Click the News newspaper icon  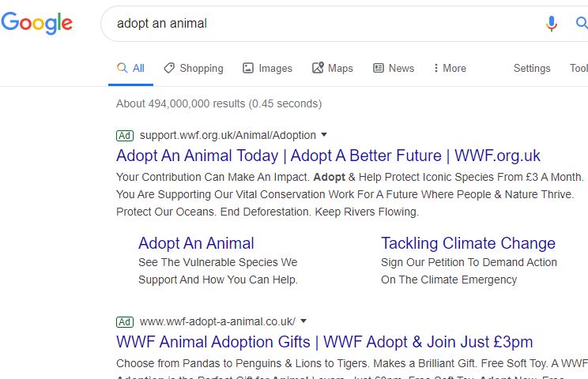pos(379,68)
